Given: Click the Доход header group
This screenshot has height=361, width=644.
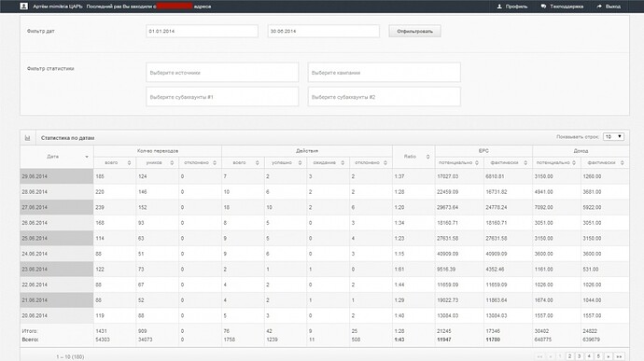Looking at the screenshot, I should tap(581, 151).
